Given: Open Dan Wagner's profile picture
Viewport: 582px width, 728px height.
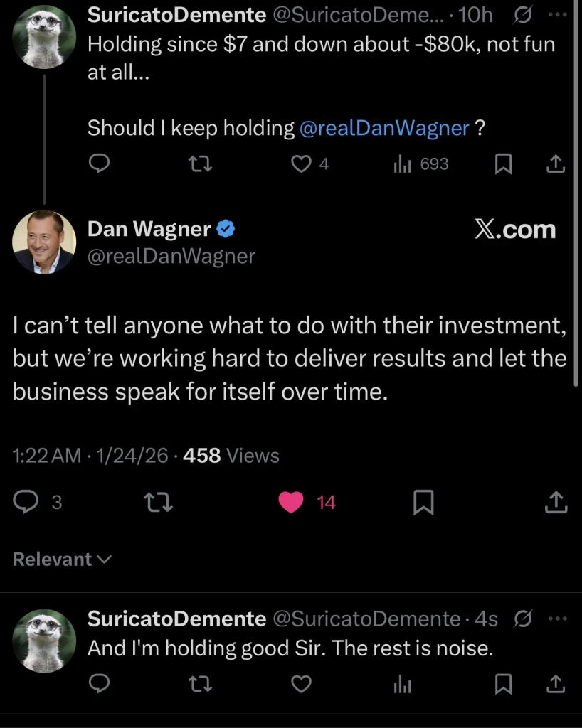Looking at the screenshot, I should (44, 242).
